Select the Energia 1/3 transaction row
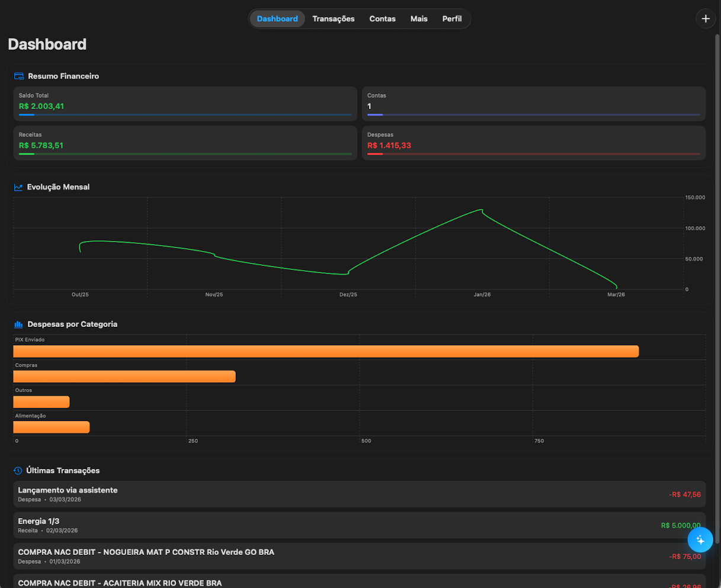Image resolution: width=721 pixels, height=588 pixels. pos(360,525)
